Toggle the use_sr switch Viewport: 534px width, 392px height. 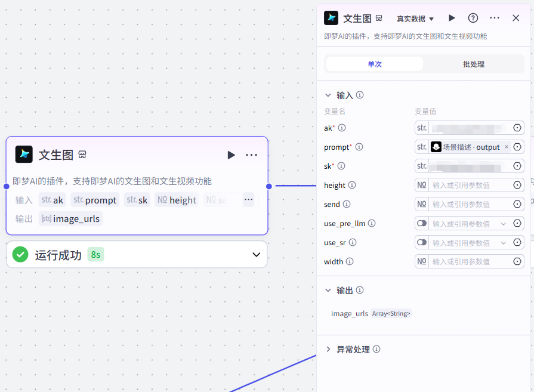tap(422, 242)
